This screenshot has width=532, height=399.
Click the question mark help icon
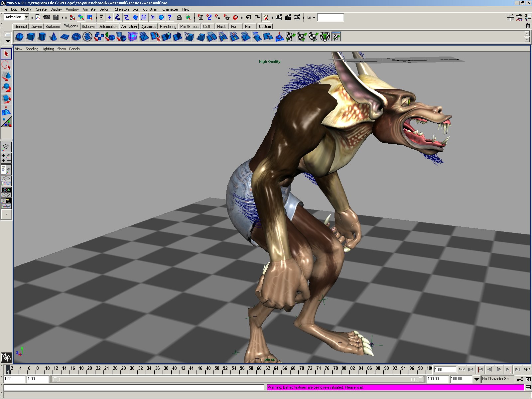[x=170, y=17]
